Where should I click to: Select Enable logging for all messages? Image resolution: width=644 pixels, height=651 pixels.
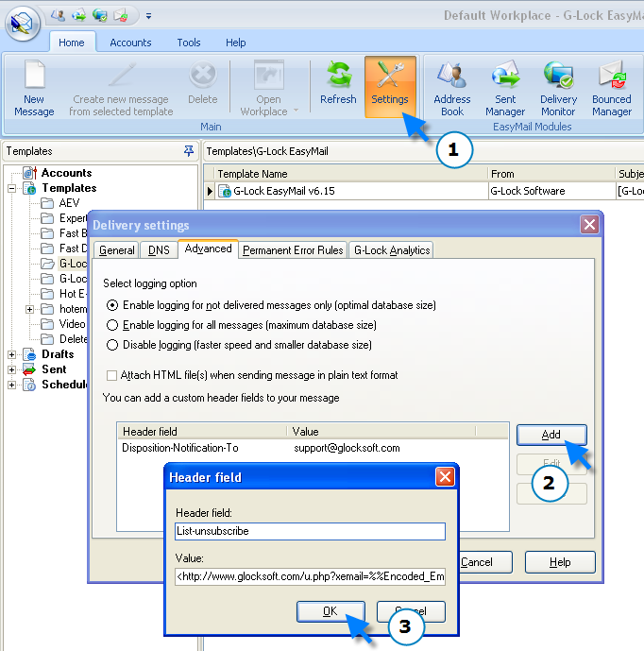pos(112,325)
